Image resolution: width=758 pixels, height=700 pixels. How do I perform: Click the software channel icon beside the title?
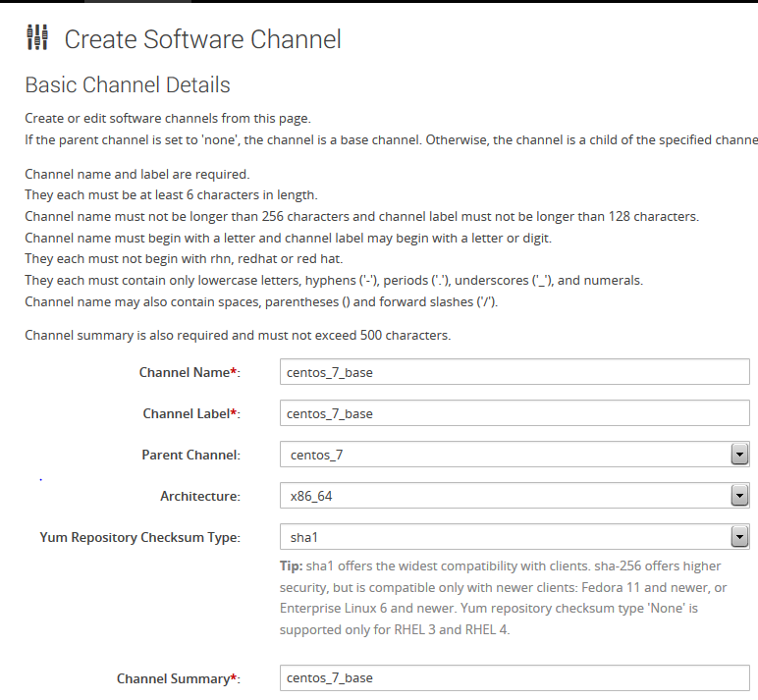pyautogui.click(x=37, y=37)
